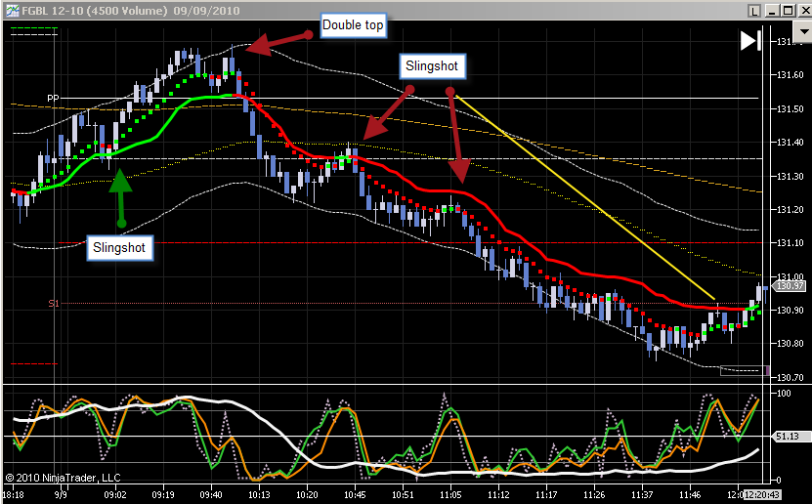Click the 10:13 time axis label
This screenshot has width=812, height=504.
(259, 494)
